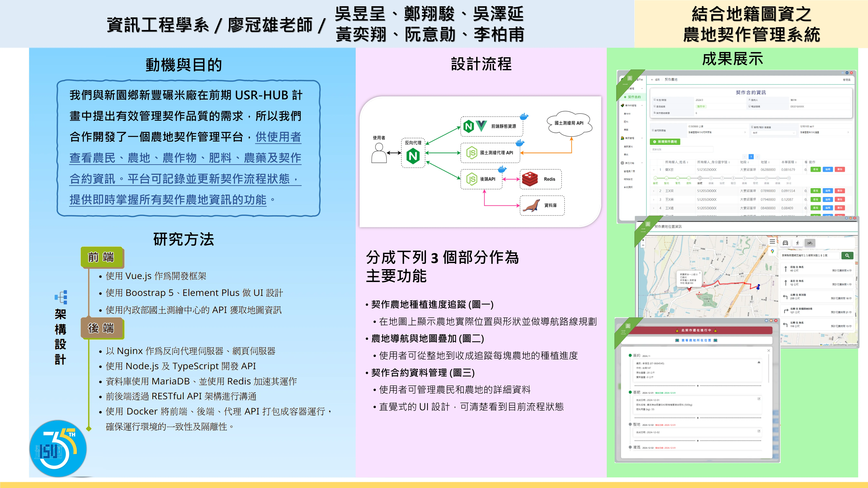Expand row 4 王X通
Viewport: 868px width, 488px height.
click(654, 208)
